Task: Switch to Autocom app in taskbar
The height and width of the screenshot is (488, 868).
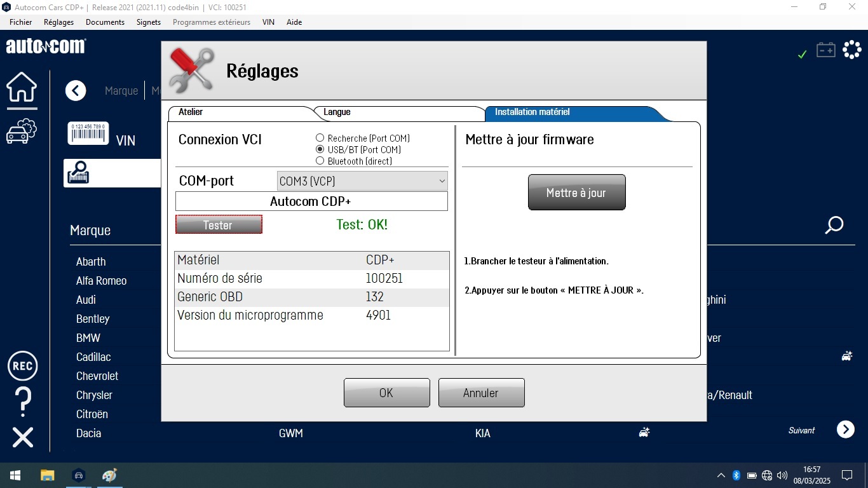Action: tap(79, 475)
